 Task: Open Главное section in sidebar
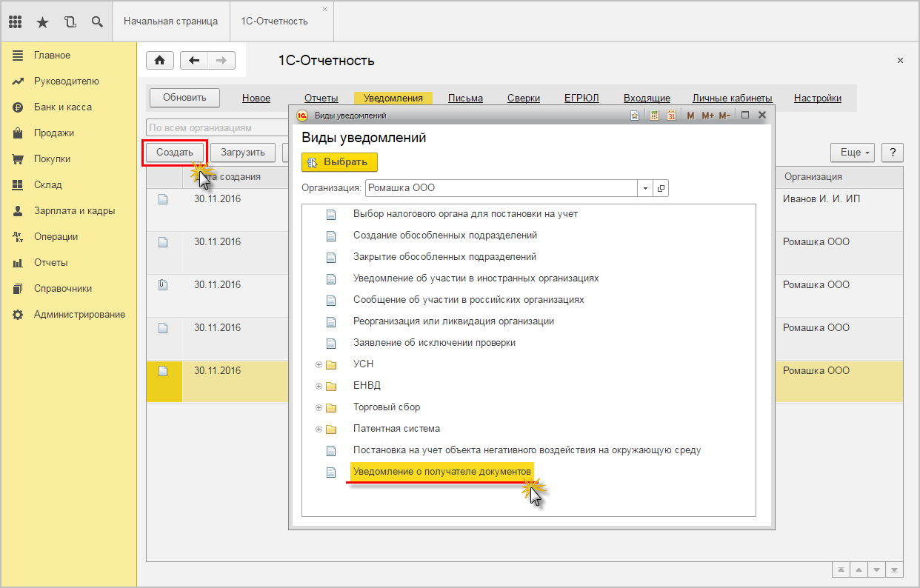[52, 56]
